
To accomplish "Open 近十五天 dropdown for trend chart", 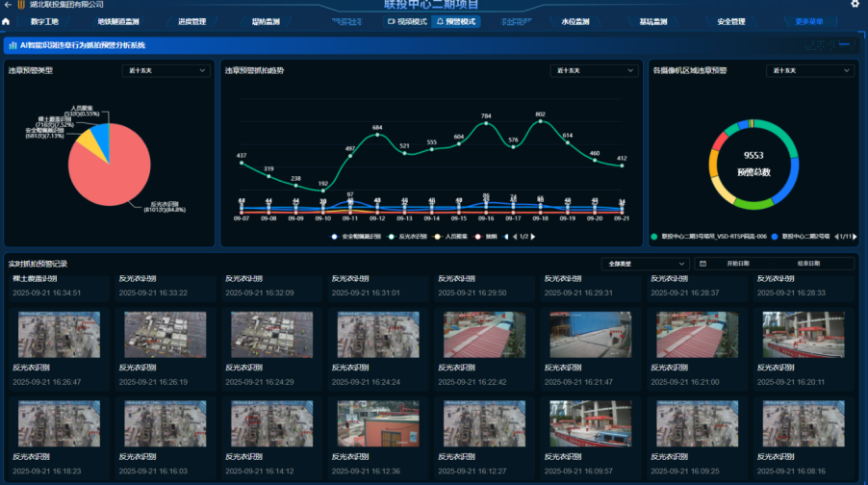I will pyautogui.click(x=594, y=70).
